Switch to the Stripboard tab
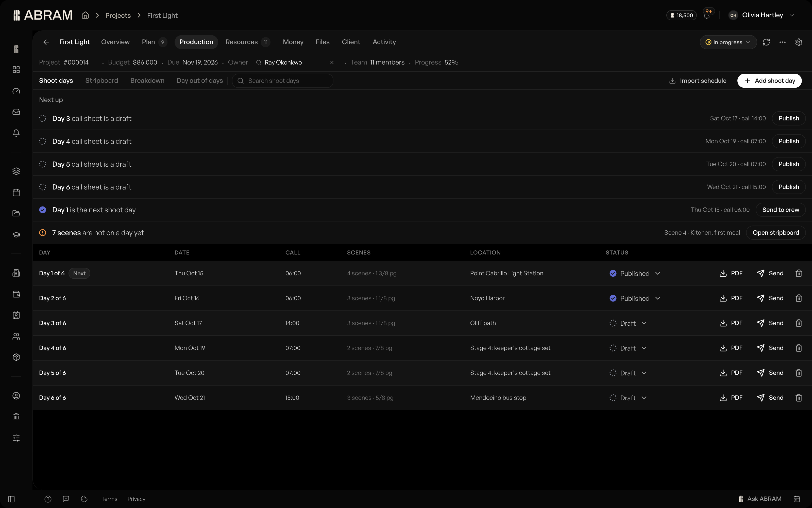The height and width of the screenshot is (508, 812). tap(102, 81)
